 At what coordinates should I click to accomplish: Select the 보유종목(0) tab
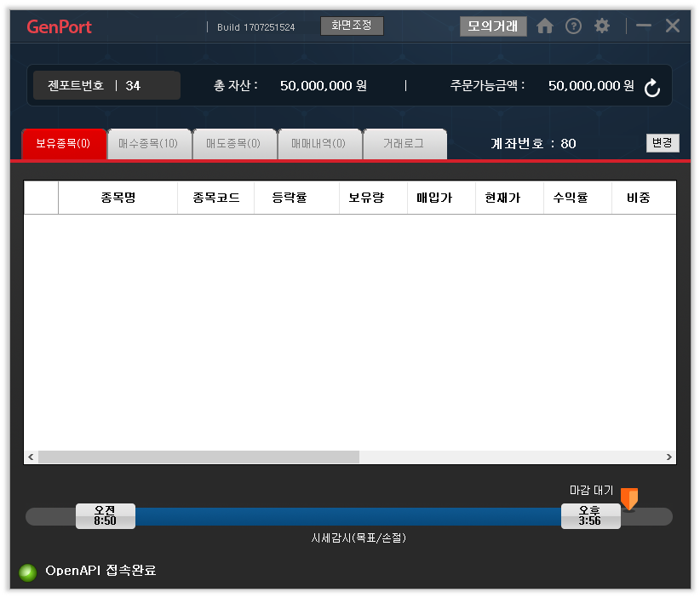click(x=63, y=144)
